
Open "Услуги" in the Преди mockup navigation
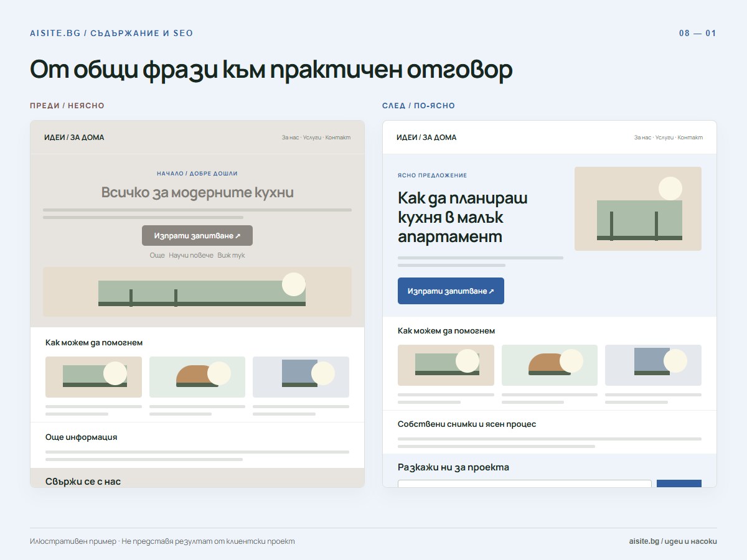pos(312,138)
